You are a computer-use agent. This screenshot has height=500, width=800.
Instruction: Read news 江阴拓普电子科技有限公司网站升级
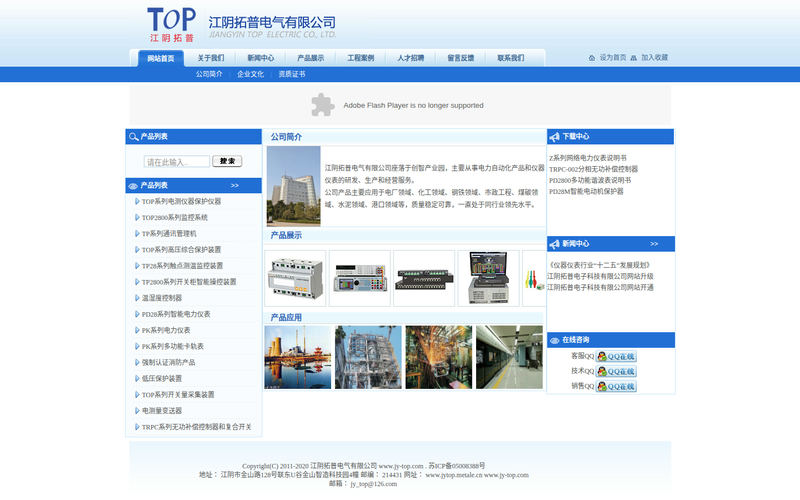[x=600, y=277]
